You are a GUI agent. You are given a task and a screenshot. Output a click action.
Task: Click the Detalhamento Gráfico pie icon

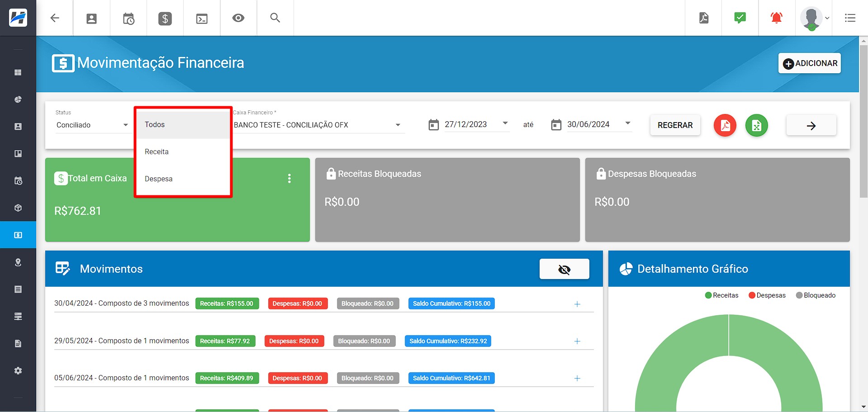pyautogui.click(x=626, y=269)
